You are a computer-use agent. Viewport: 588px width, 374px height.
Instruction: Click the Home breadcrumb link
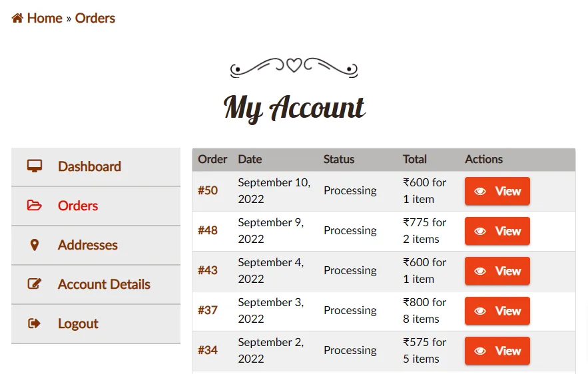tap(45, 19)
